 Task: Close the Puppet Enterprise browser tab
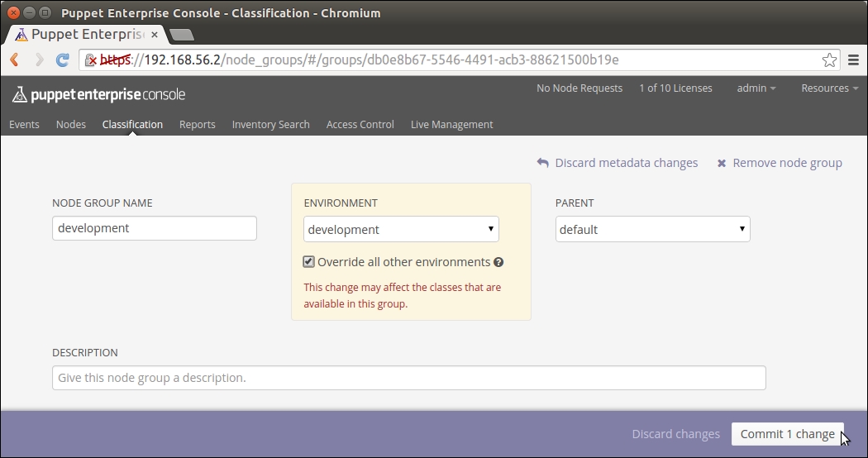click(155, 35)
